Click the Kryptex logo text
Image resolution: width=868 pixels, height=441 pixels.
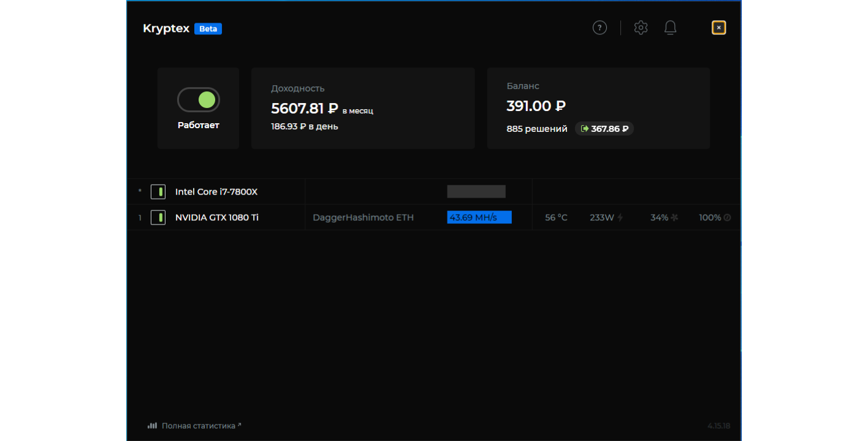coord(166,29)
